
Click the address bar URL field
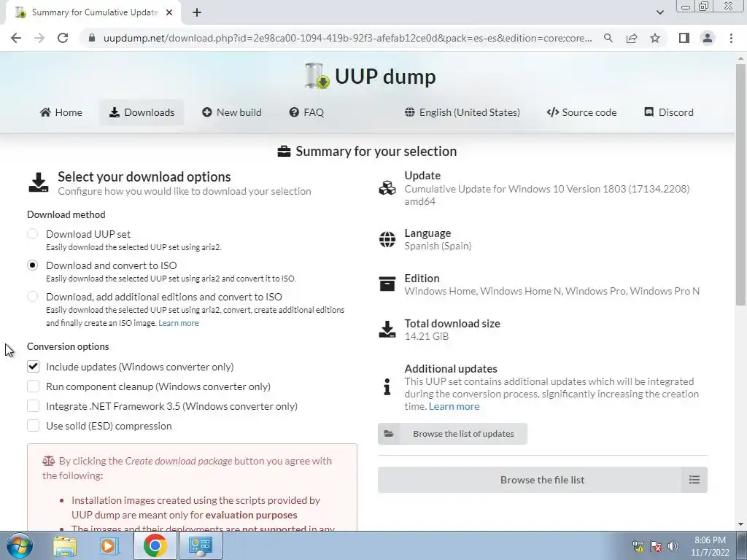(x=348, y=38)
